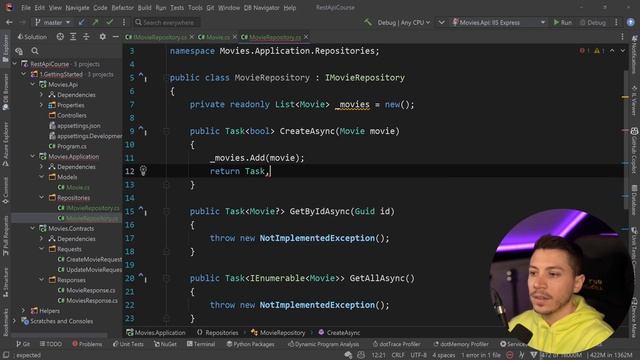Open the Bookmarks tool window on the left sidebar
Viewport: 640px width, 360px height.
click(x=5, y=322)
